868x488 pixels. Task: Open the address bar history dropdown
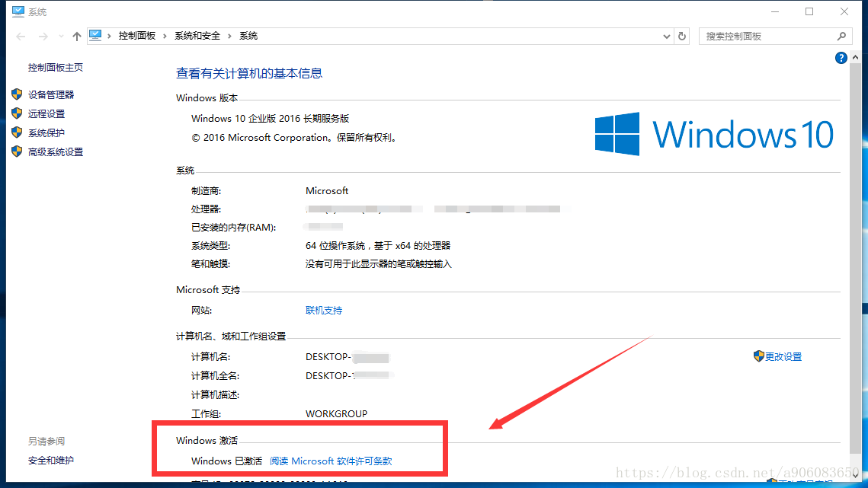tap(667, 37)
